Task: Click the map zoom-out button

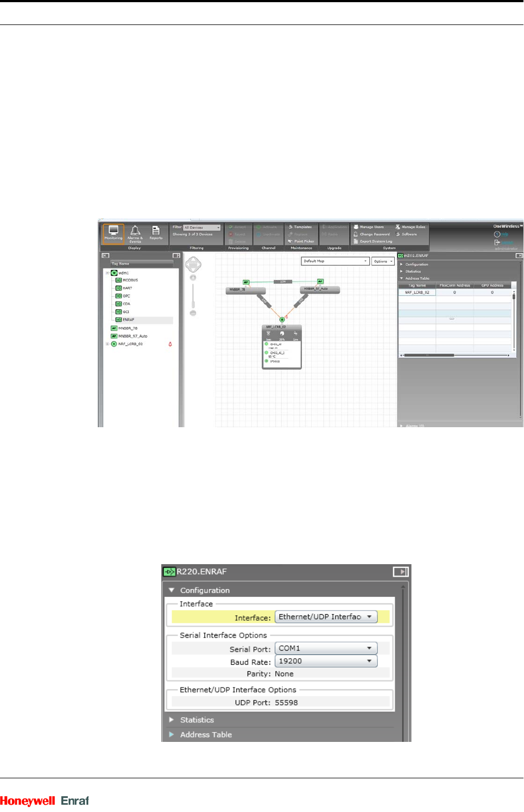Action: click(193, 313)
